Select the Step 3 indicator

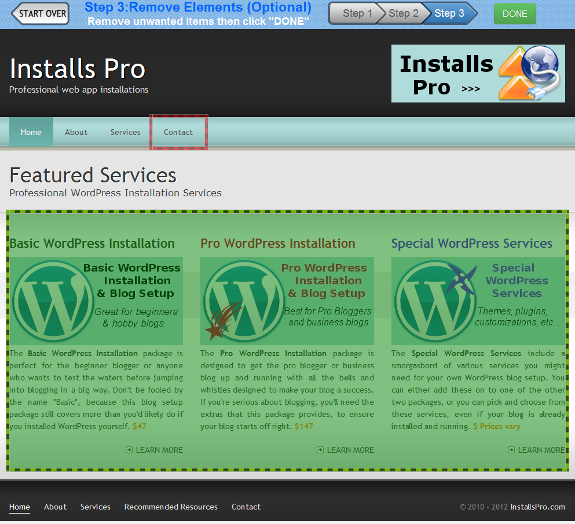click(x=449, y=14)
